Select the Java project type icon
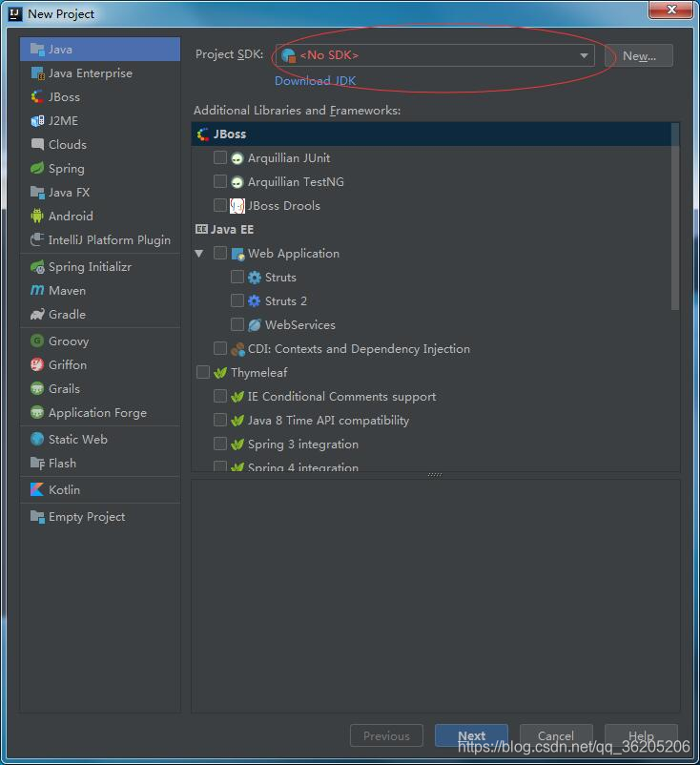700x765 pixels. [37, 50]
